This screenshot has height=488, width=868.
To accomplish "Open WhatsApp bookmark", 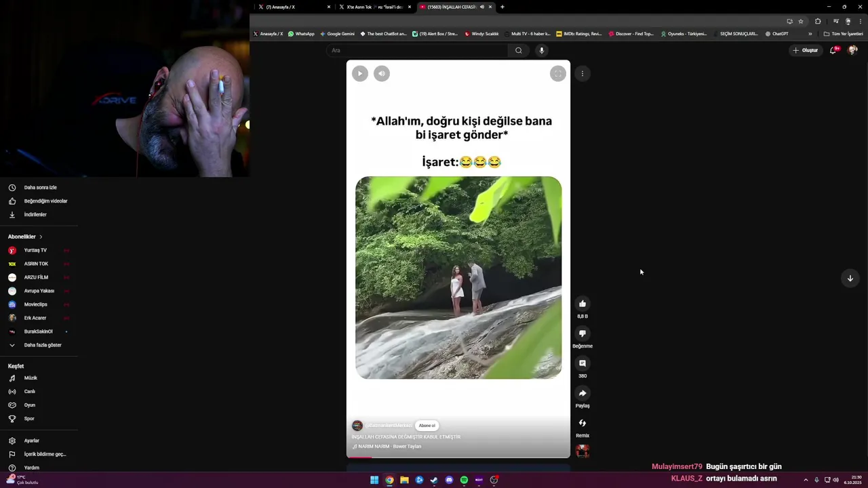I will (x=301, y=34).
